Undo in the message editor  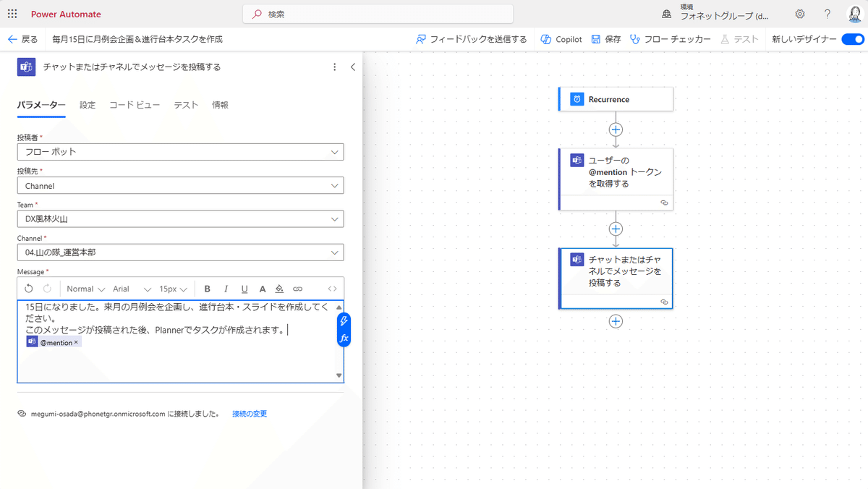pos(29,289)
